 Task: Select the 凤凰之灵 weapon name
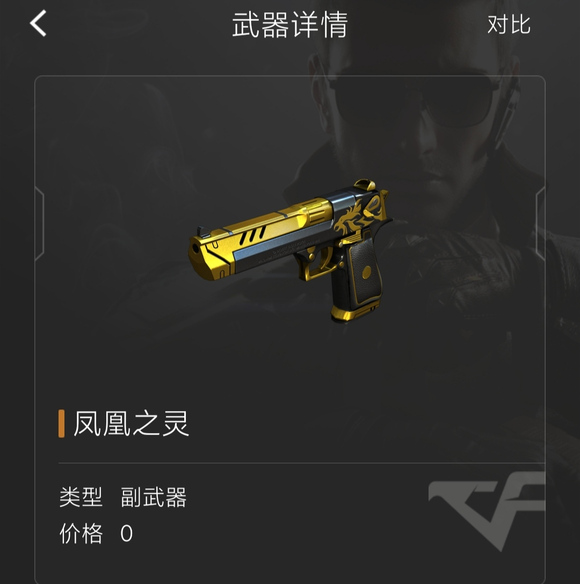coord(131,423)
